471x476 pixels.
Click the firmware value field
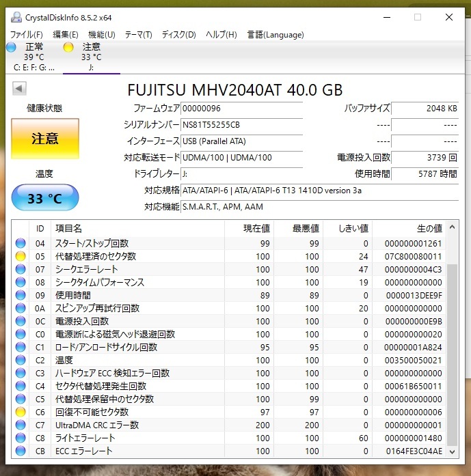coord(241,109)
